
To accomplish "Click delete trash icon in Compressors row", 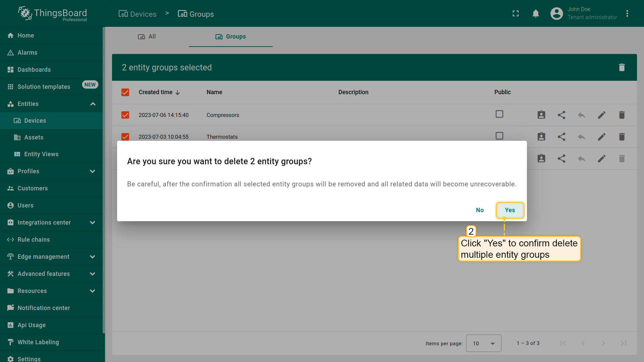I will (x=622, y=115).
